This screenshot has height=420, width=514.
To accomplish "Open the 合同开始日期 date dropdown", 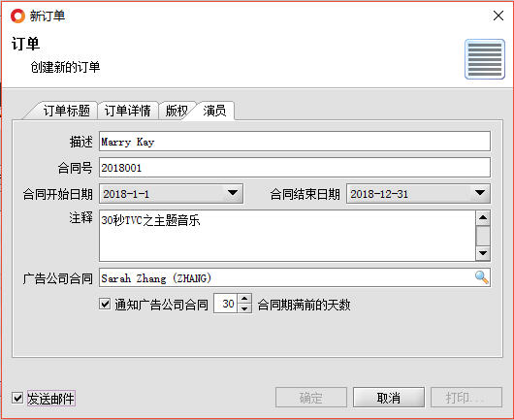I will (x=233, y=193).
